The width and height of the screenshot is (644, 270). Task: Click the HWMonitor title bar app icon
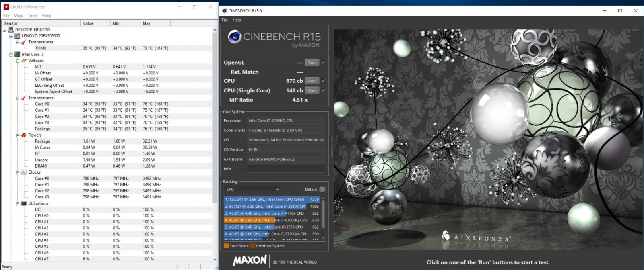point(6,7)
